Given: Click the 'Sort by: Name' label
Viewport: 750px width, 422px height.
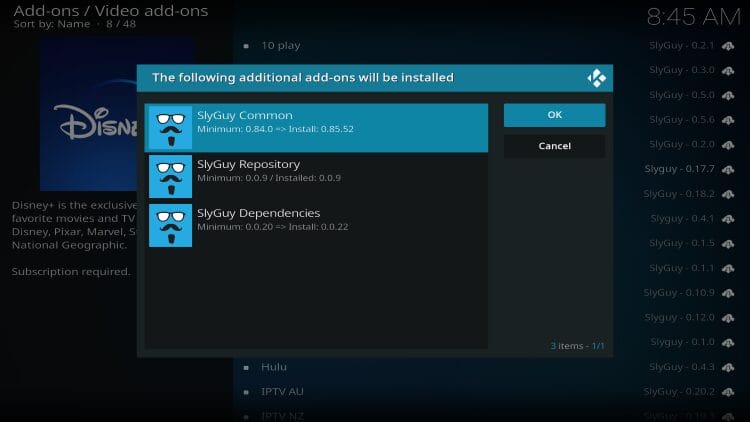Looking at the screenshot, I should pos(52,24).
